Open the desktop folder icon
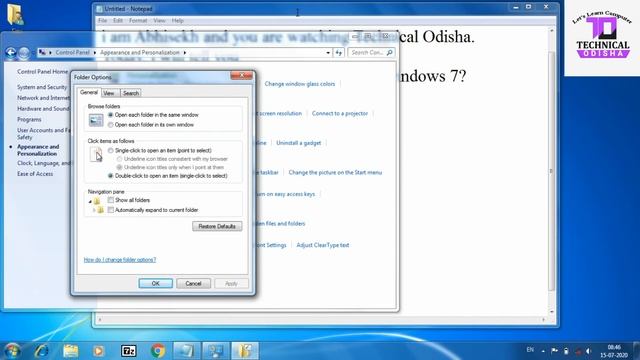This screenshot has width=640, height=360. 15,14
